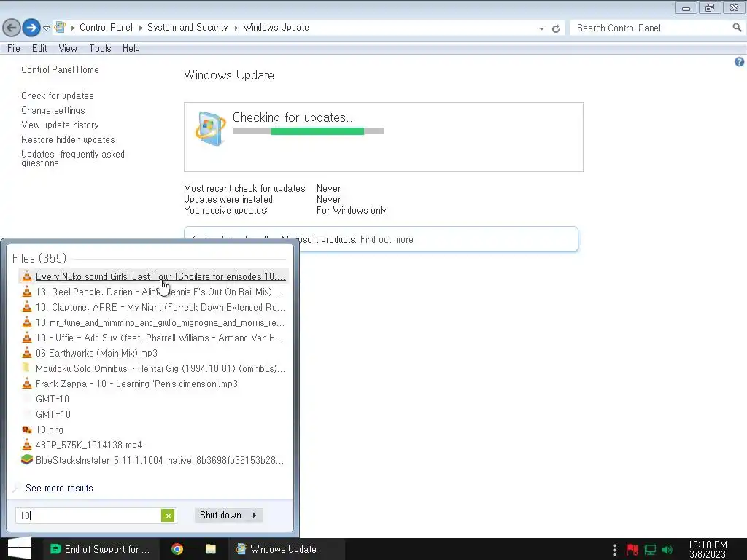Open the blue help question mark icon
Viewport: 747px width, 560px height.
pyautogui.click(x=739, y=62)
